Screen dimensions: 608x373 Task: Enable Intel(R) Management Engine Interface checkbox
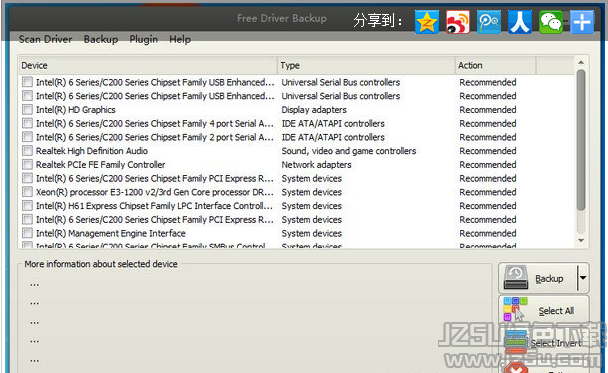click(x=28, y=233)
